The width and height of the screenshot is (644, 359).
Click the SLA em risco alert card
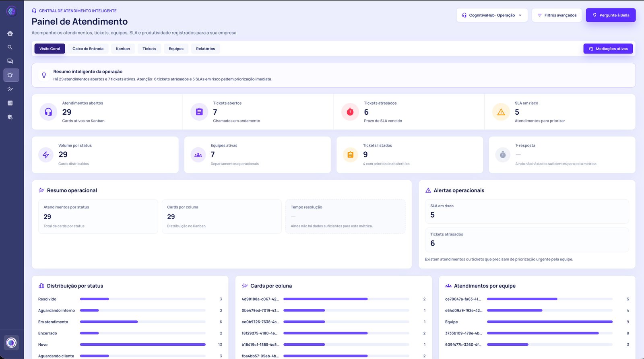coord(527,211)
